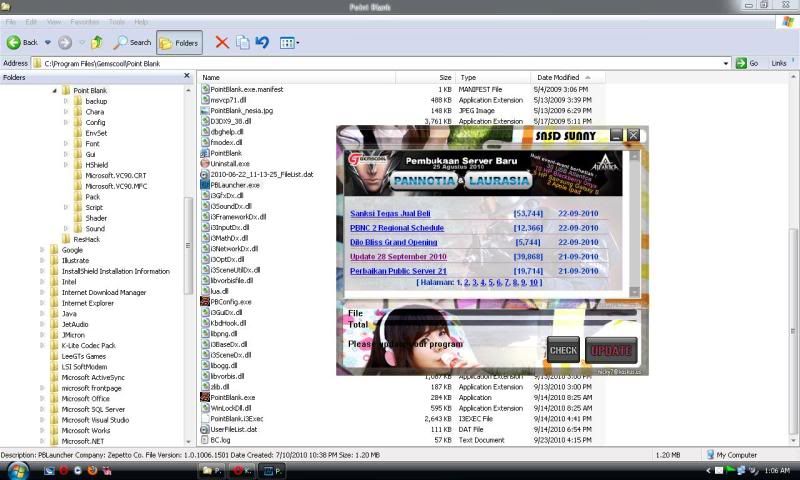Open Search from the Explorer toolbar
800x480 pixels.
point(132,42)
